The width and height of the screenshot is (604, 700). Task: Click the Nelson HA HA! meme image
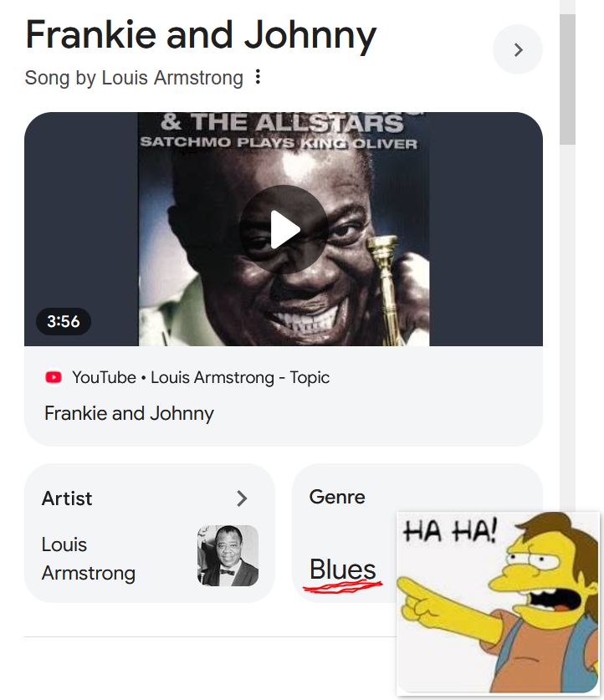pyautogui.click(x=499, y=604)
